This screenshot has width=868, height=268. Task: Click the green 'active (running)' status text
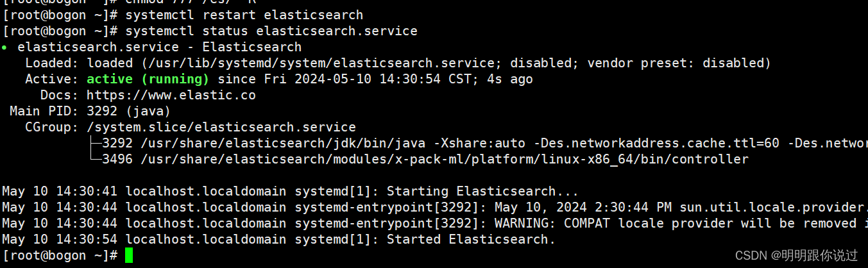point(148,79)
